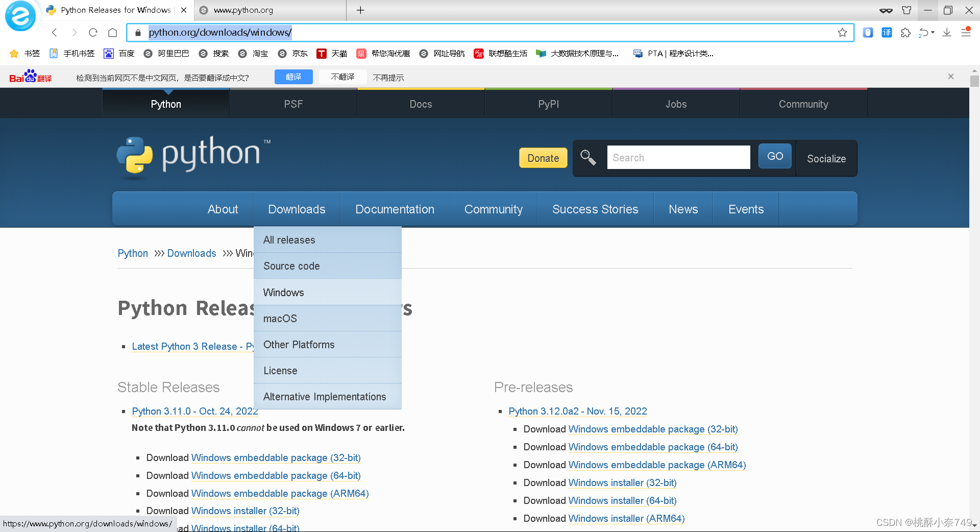This screenshot has height=532, width=980.
Task: Open the browser main menu icon
Action: point(966,32)
